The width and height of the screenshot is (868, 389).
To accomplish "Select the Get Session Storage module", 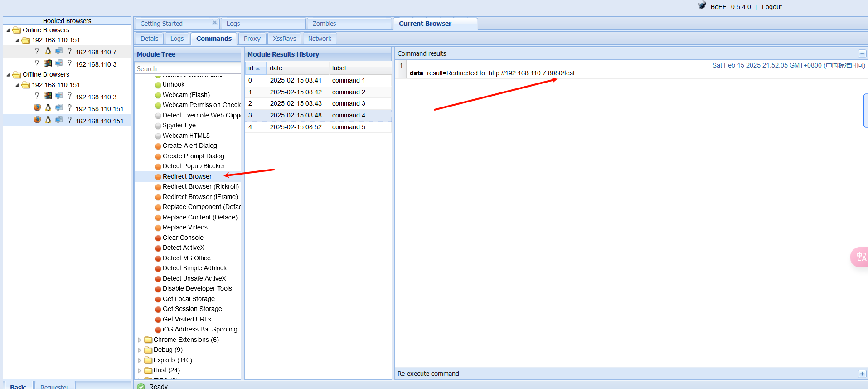I will pos(192,309).
